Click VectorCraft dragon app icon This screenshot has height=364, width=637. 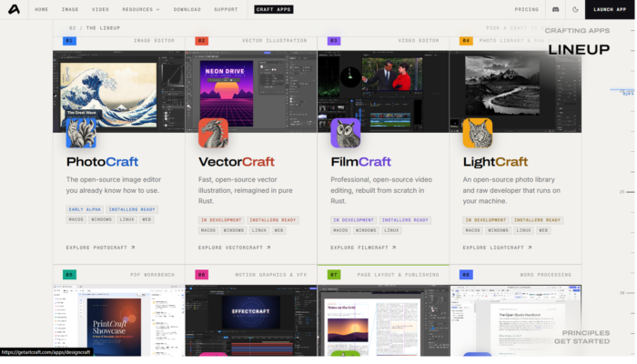point(213,133)
